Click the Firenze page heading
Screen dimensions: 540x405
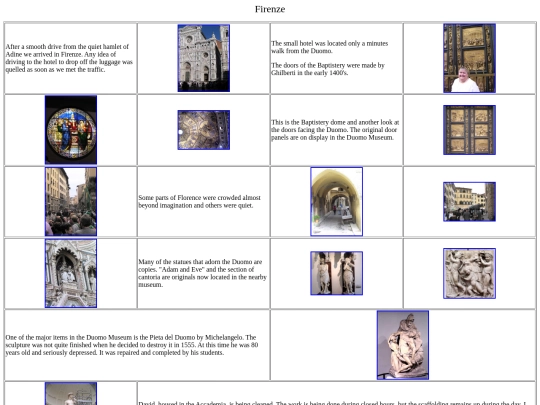[x=270, y=9]
